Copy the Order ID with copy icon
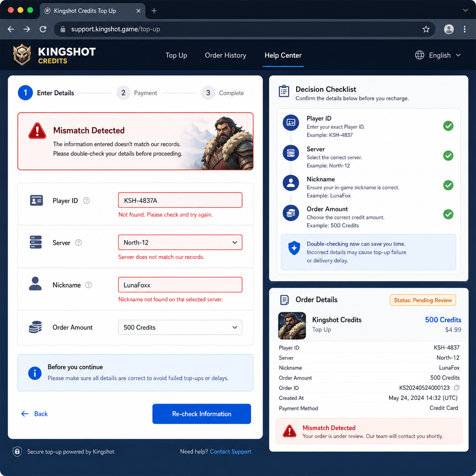Image resolution: width=476 pixels, height=476 pixels. (x=456, y=388)
